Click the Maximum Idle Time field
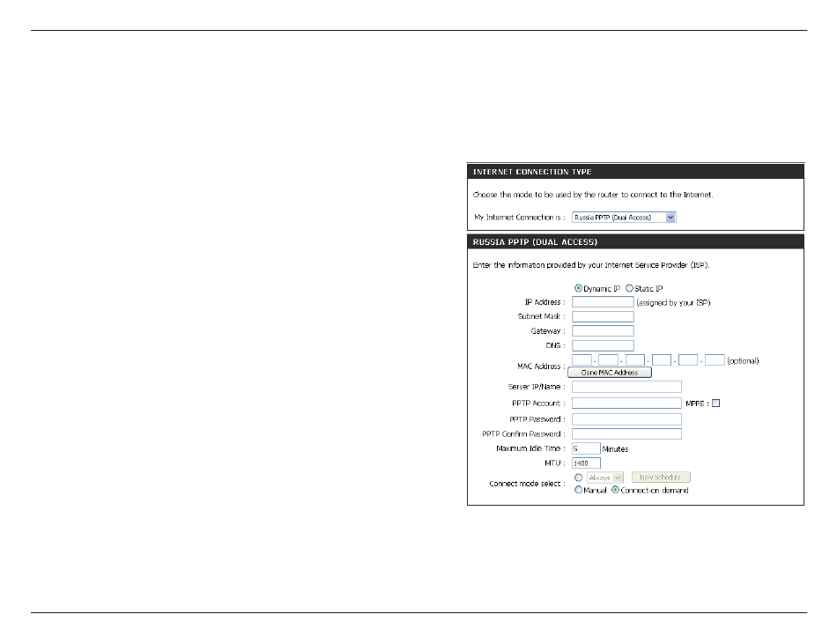The height and width of the screenshot is (644, 837). [x=586, y=448]
